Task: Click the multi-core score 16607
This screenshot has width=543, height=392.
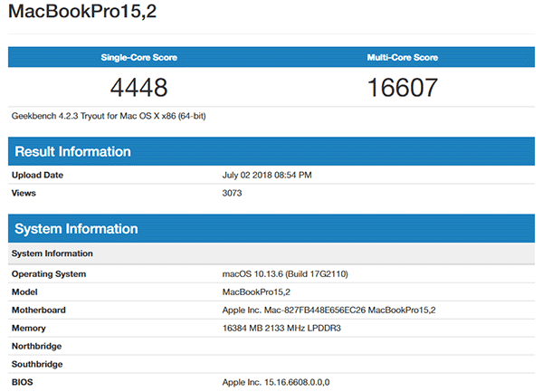Action: coord(403,88)
